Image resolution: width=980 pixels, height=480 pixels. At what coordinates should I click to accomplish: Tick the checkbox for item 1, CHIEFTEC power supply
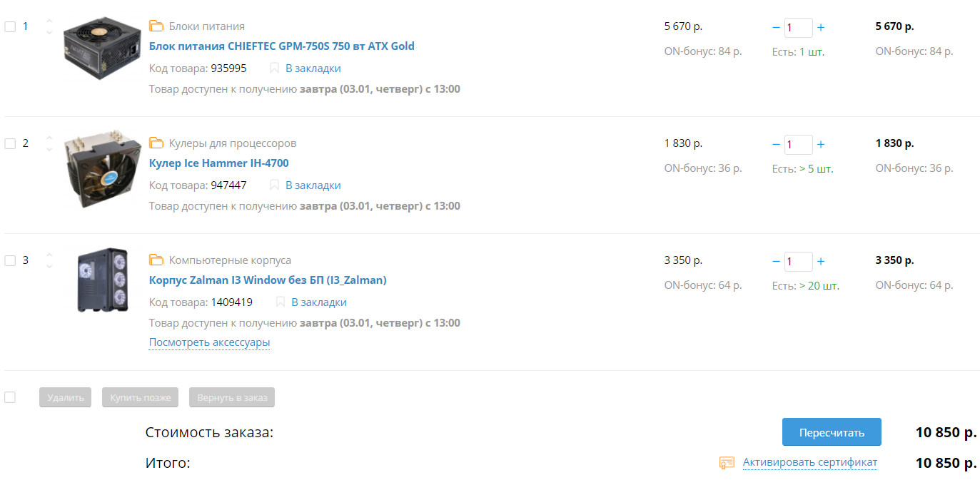coord(10,26)
